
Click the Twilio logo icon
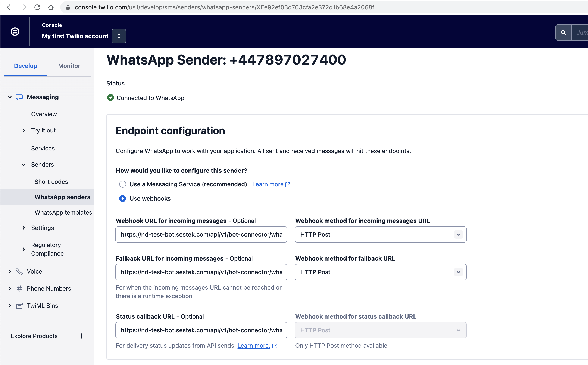point(15,32)
